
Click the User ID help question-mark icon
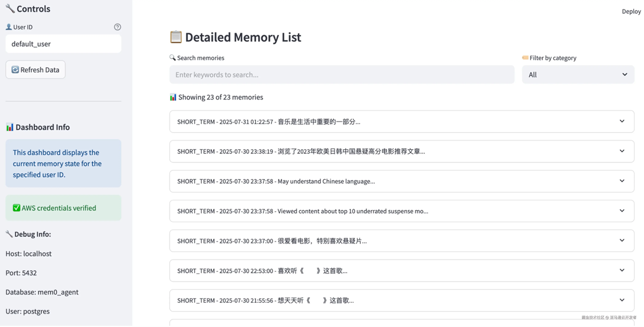coord(117,27)
